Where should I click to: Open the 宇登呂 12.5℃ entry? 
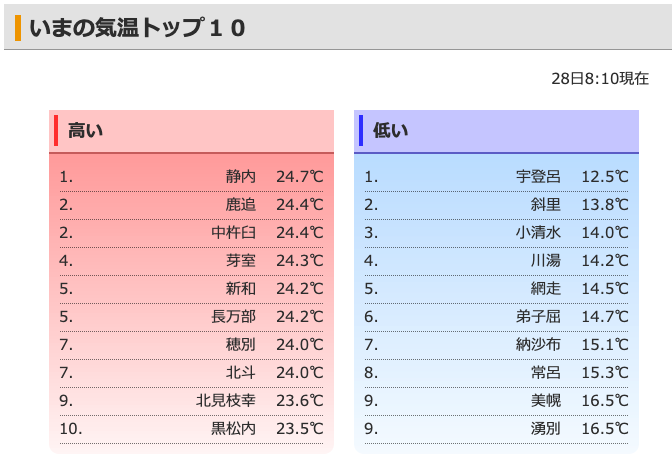[x=496, y=177]
